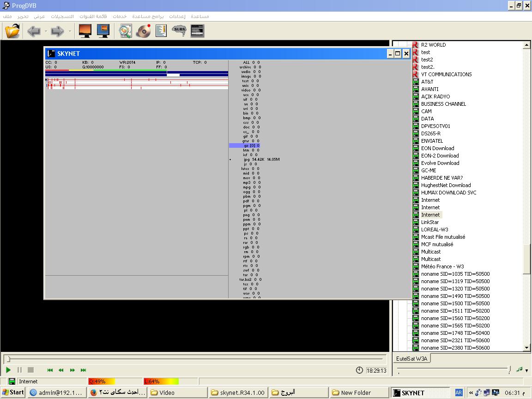The image size is (532, 399).
Task: Select noname SID=1035 TID=50500 channel
Action: coord(455,274)
